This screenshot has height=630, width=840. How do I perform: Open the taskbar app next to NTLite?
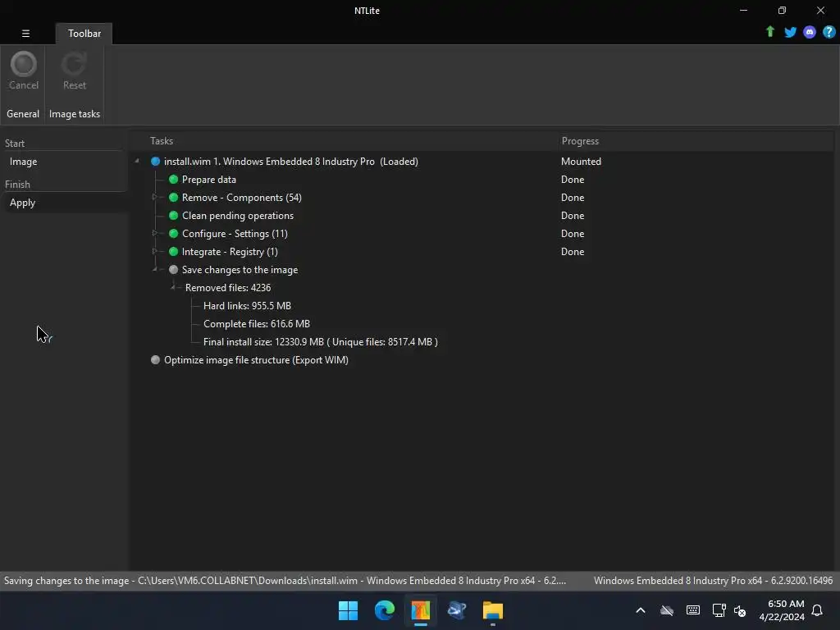coord(456,610)
